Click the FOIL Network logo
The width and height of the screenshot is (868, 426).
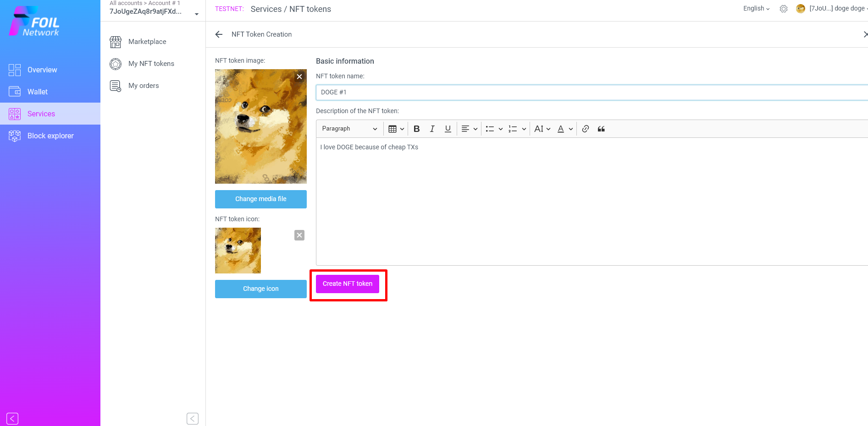(34, 22)
